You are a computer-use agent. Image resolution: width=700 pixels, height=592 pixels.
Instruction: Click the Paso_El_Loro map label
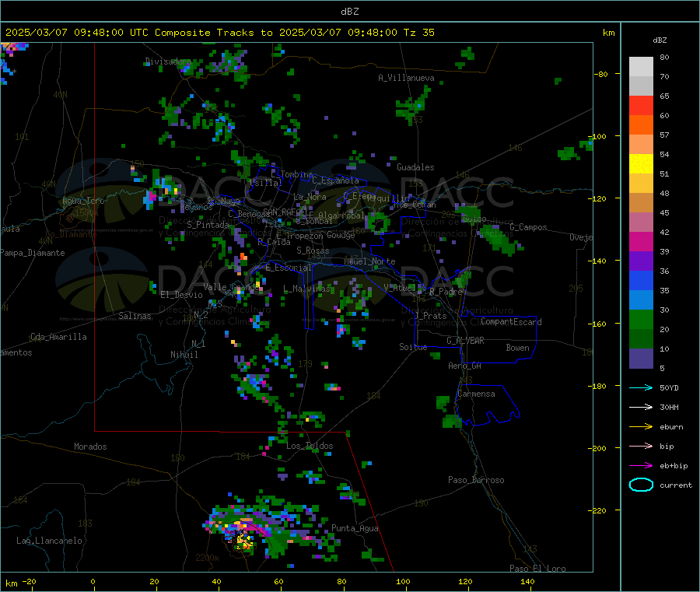click(x=538, y=569)
